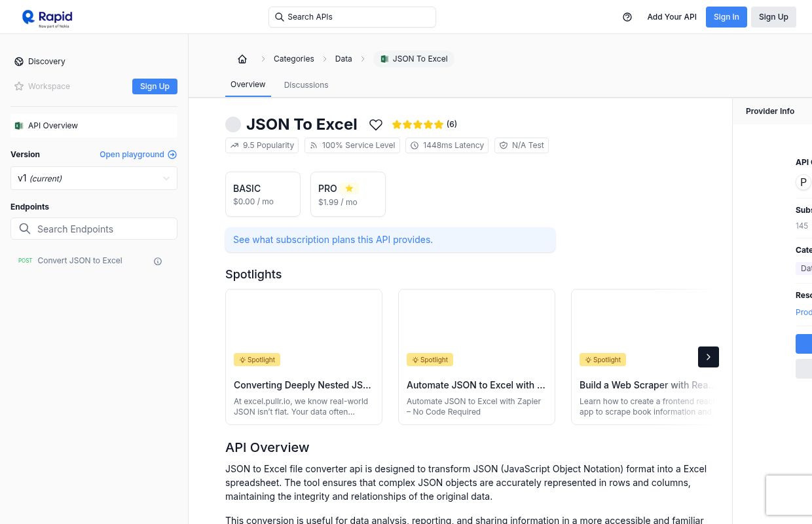
Task: Switch to the Discussions tab
Action: 306,84
